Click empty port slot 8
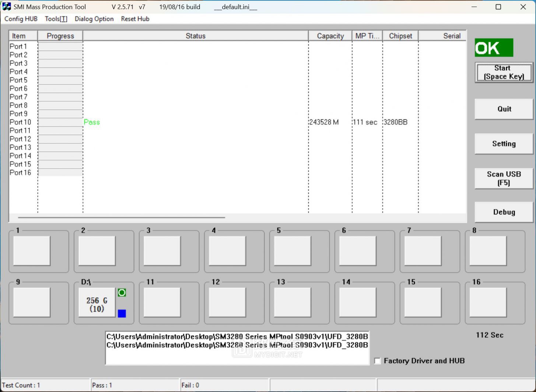536x392 pixels. pos(488,251)
